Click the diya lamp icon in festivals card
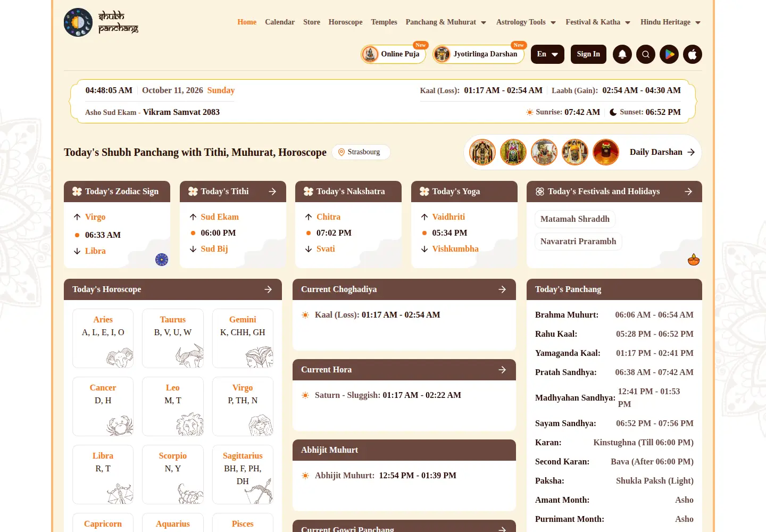This screenshot has height=532, width=766. [694, 260]
